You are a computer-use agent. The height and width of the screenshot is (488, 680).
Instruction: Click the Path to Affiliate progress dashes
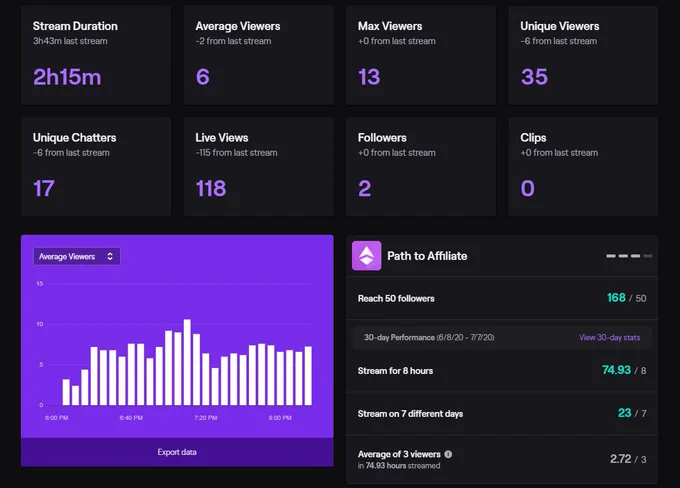[x=629, y=256]
